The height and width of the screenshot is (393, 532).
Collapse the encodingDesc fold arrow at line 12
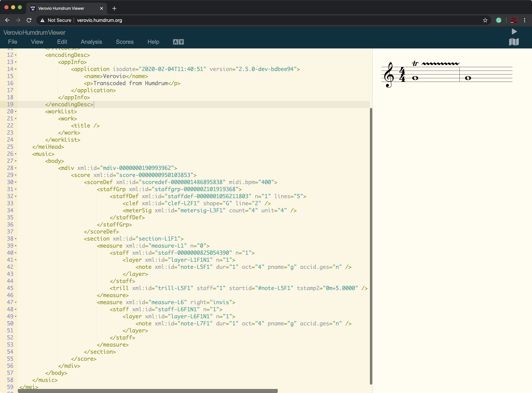click(x=15, y=55)
